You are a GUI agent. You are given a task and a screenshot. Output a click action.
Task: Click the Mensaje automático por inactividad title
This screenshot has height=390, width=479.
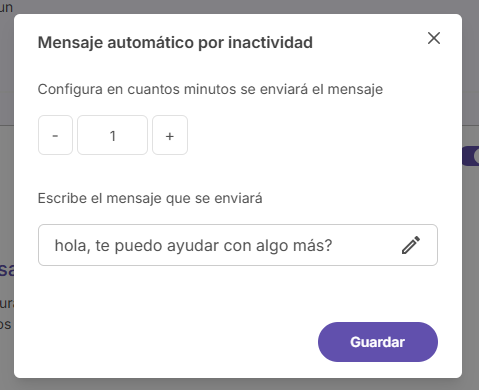pyautogui.click(x=175, y=43)
